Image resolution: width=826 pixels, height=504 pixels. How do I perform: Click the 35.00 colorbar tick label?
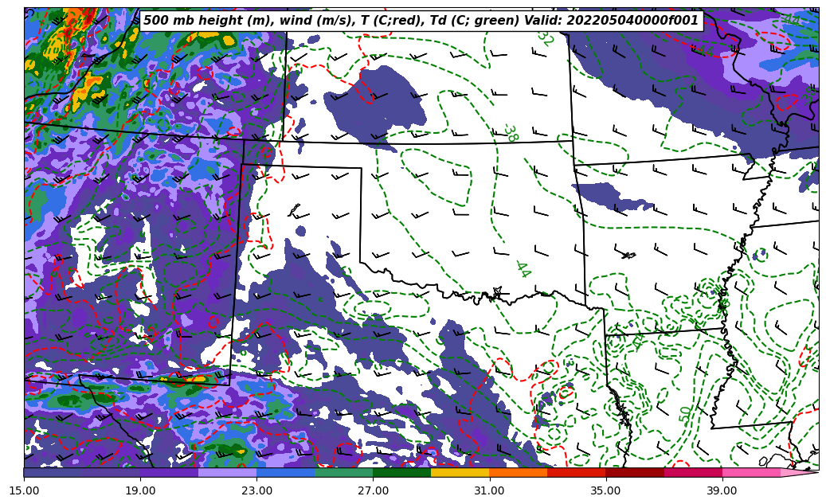[x=606, y=490]
